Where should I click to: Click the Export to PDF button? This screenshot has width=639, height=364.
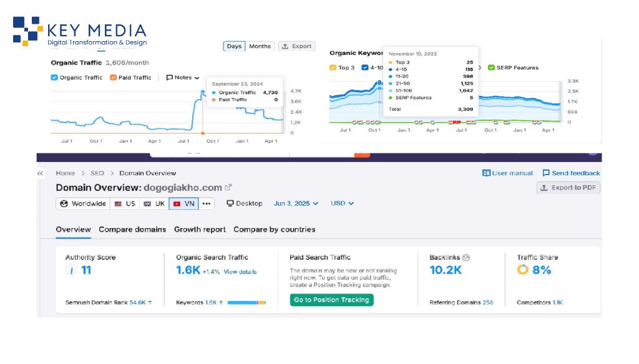click(568, 188)
